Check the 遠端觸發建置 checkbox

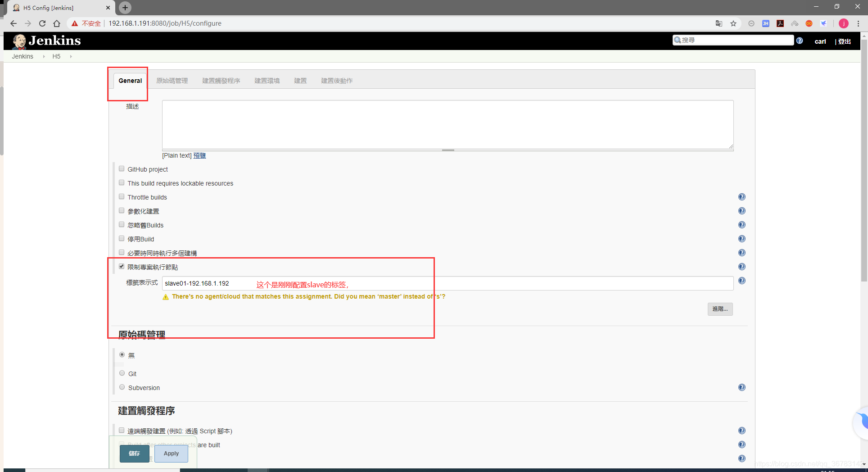coord(122,431)
